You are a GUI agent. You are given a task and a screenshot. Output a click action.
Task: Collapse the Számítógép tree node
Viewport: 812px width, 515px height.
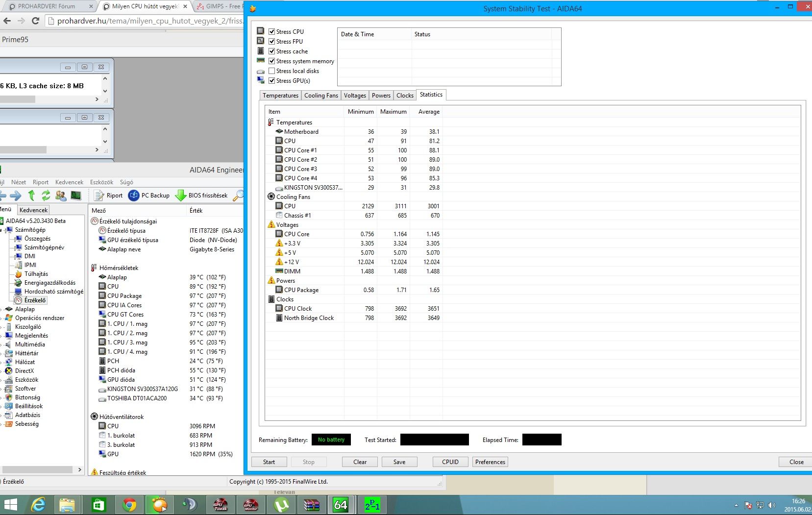pos(1,230)
